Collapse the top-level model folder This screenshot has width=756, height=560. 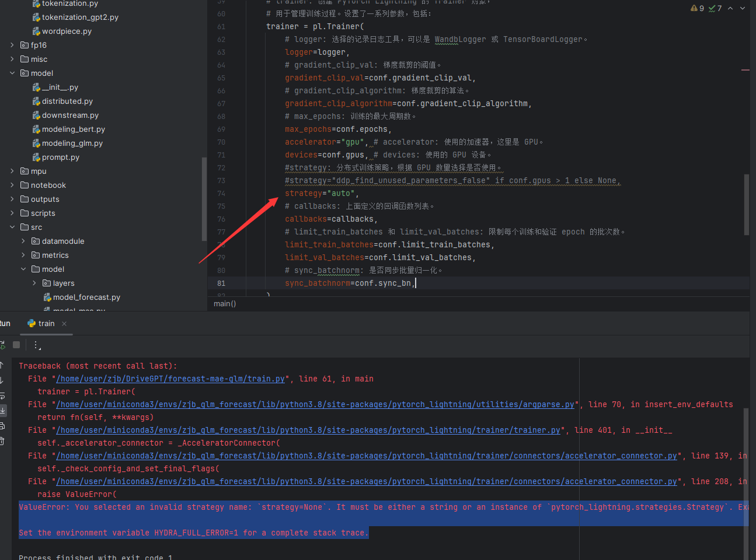(12, 73)
